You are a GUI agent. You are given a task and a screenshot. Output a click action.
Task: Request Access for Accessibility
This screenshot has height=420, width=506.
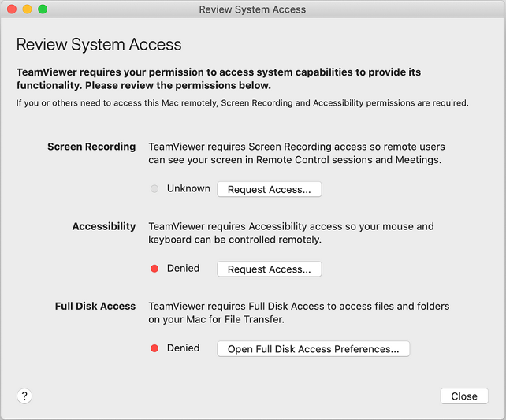269,269
